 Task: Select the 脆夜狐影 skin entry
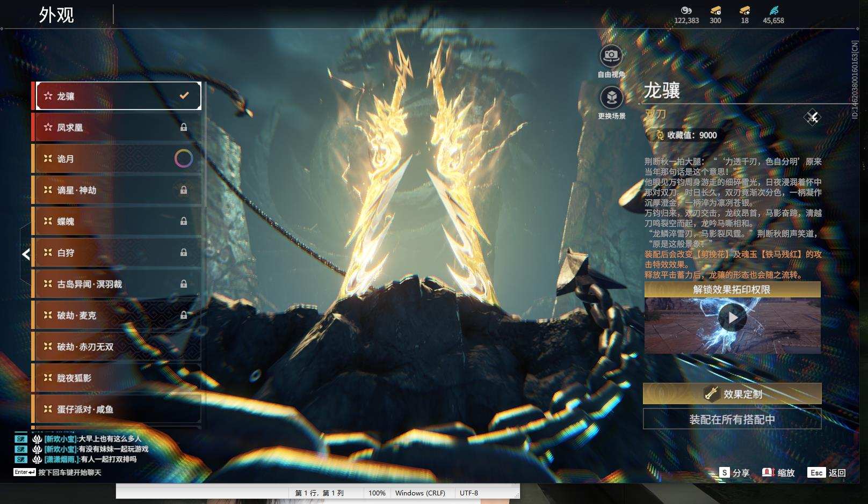click(117, 378)
